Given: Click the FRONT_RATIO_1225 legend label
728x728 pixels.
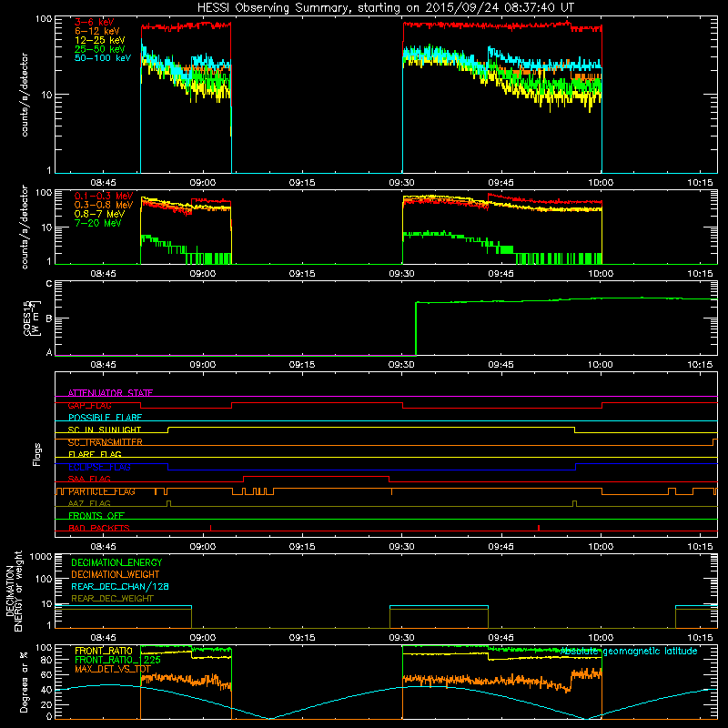Looking at the screenshot, I should click(117, 660).
